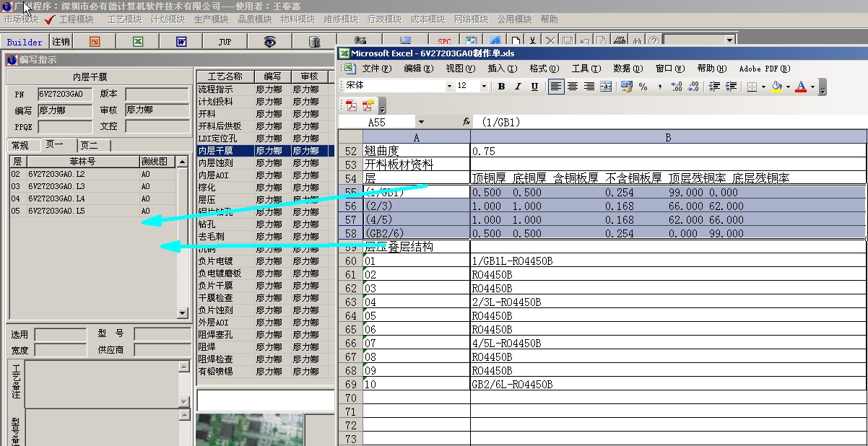Click the Excel merge and center icon
This screenshot has width=868, height=446.
pos(606,87)
